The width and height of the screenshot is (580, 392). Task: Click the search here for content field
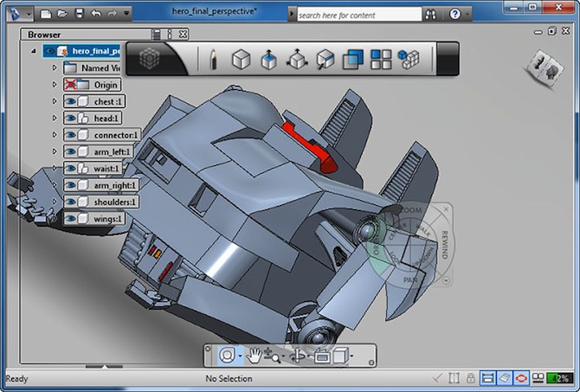click(359, 16)
